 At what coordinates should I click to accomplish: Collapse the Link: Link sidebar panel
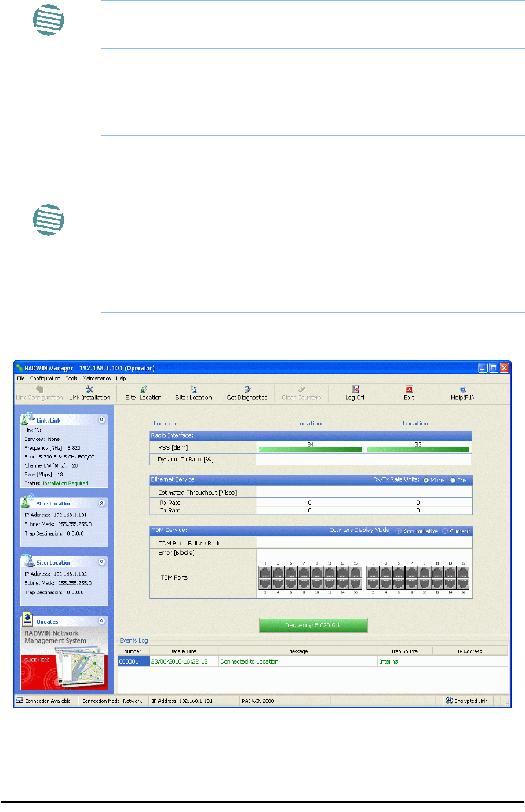(102, 420)
